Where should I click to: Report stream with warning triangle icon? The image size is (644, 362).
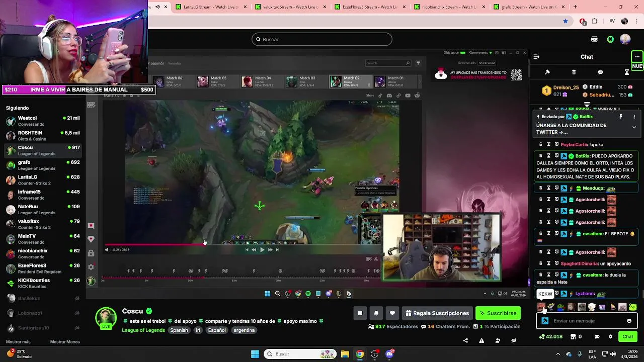pyautogui.click(x=481, y=340)
